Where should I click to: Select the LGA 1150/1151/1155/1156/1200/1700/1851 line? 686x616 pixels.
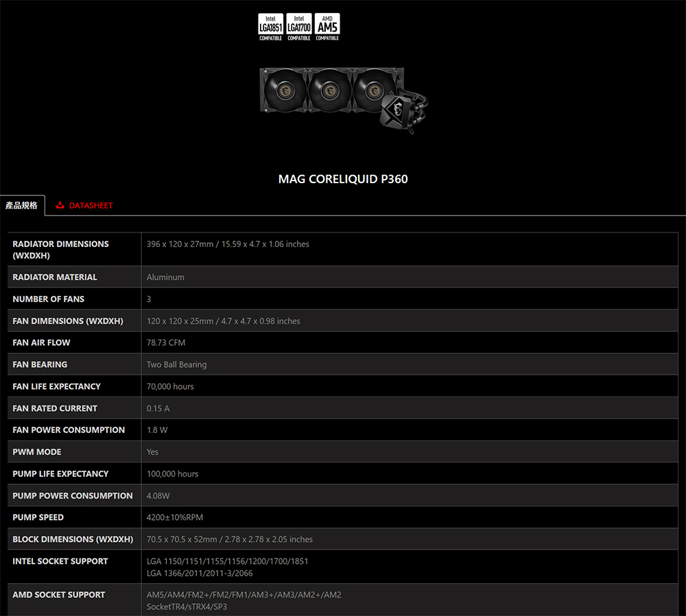[x=227, y=561]
